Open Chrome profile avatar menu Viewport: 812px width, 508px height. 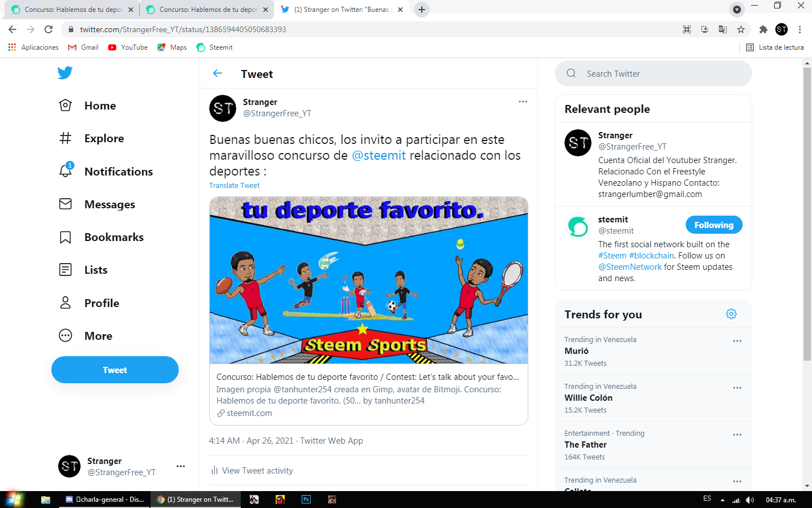[x=782, y=29]
